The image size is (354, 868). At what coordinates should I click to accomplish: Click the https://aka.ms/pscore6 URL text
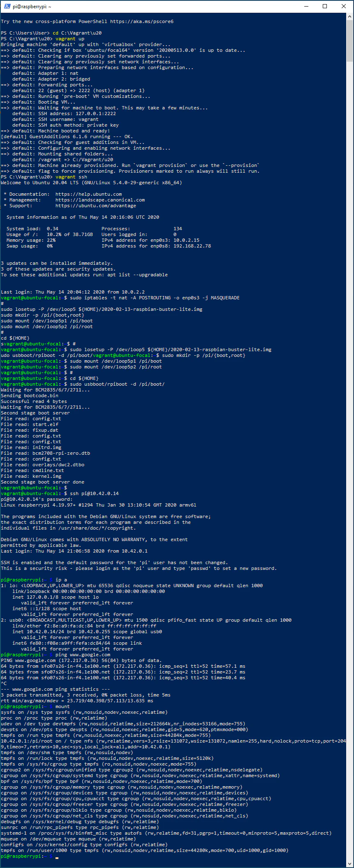(x=142, y=21)
